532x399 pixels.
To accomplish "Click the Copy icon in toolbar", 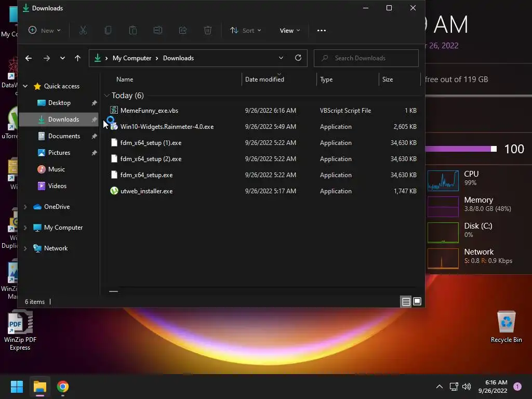I will point(108,31).
